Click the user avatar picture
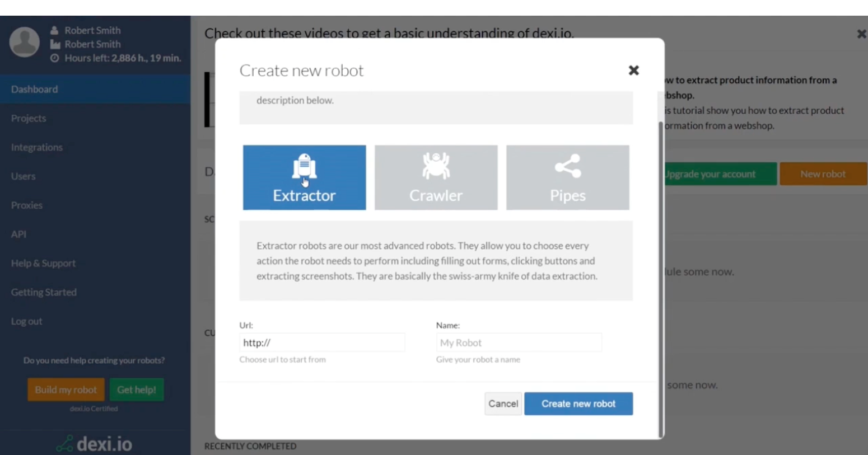This screenshot has height=455, width=868. coord(25,42)
